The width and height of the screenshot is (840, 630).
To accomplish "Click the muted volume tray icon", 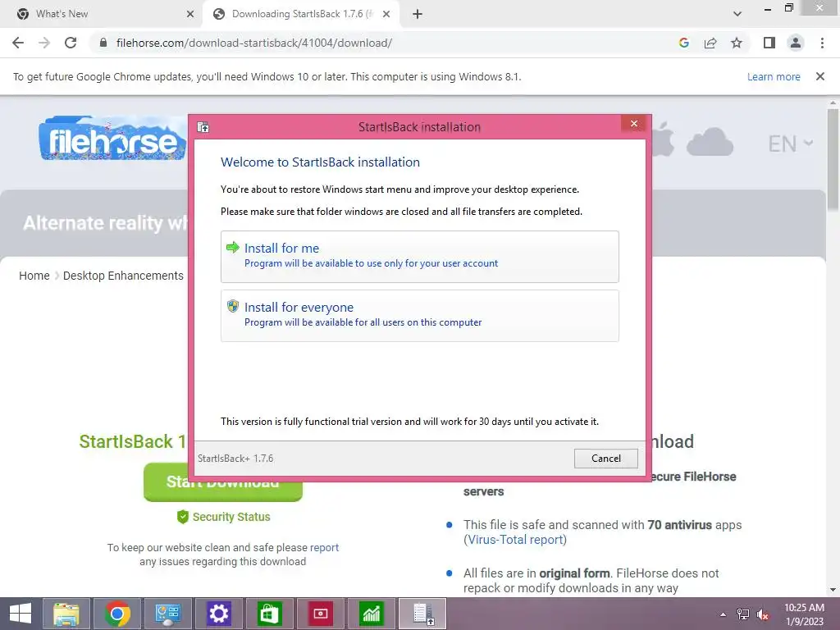I will click(x=763, y=614).
